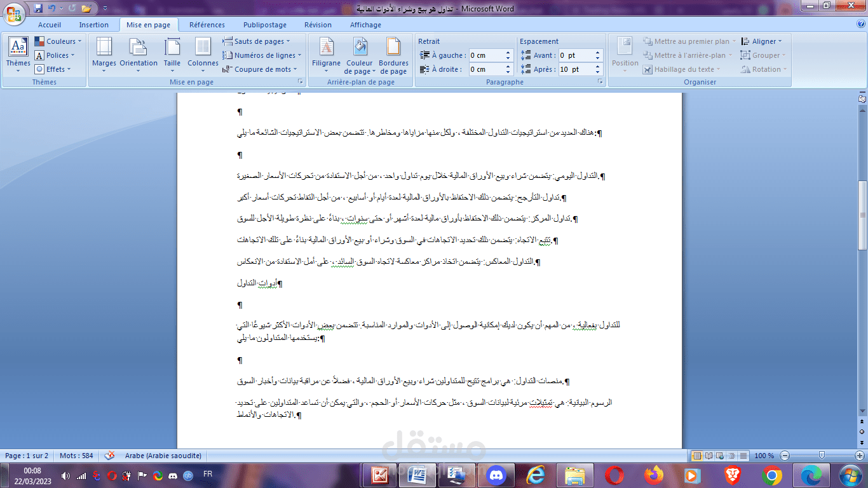Screen dimensions: 868x488
Task: Undo the last action
Action: pos(52,9)
